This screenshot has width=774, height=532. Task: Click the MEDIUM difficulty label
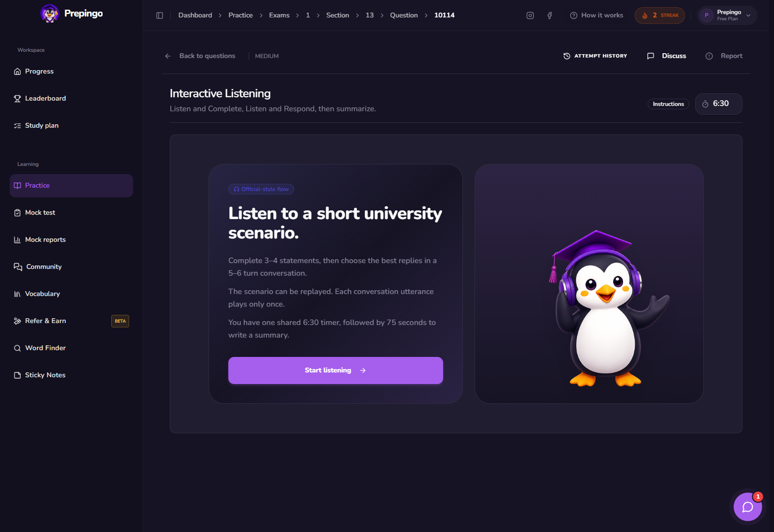[267, 56]
